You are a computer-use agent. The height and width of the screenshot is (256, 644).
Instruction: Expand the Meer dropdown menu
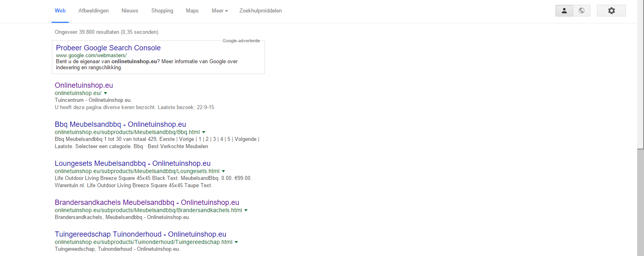click(220, 11)
